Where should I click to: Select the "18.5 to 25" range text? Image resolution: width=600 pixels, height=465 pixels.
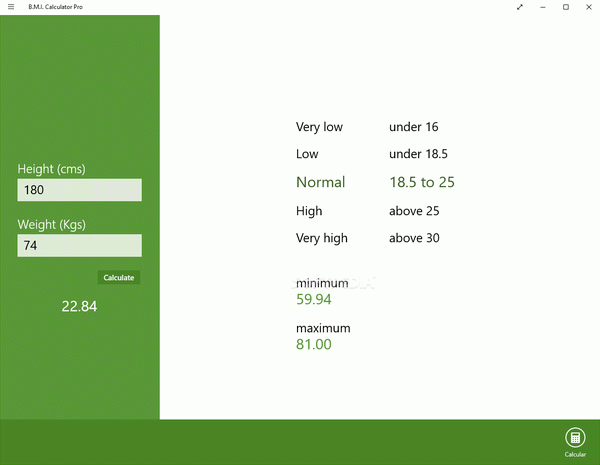coord(421,182)
